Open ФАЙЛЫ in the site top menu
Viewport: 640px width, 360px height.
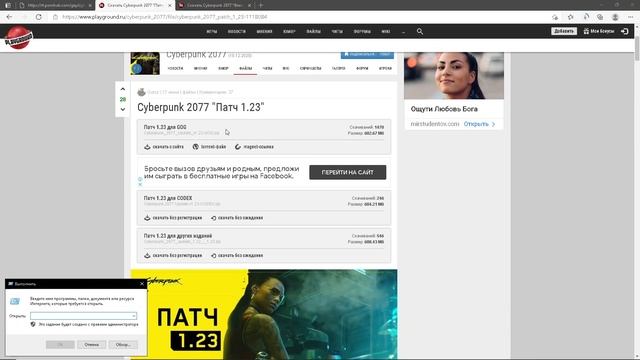coord(313,31)
